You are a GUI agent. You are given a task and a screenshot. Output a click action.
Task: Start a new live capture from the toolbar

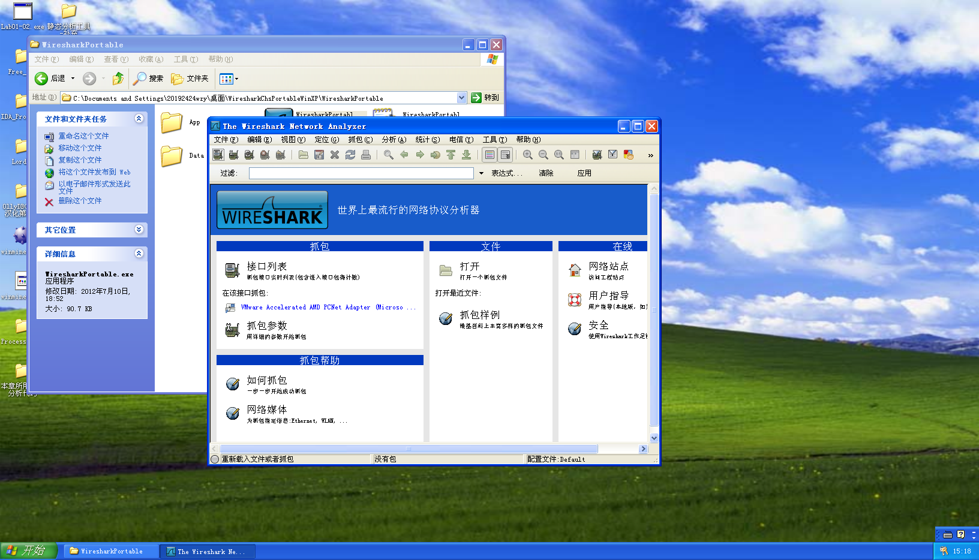pyautogui.click(x=250, y=155)
